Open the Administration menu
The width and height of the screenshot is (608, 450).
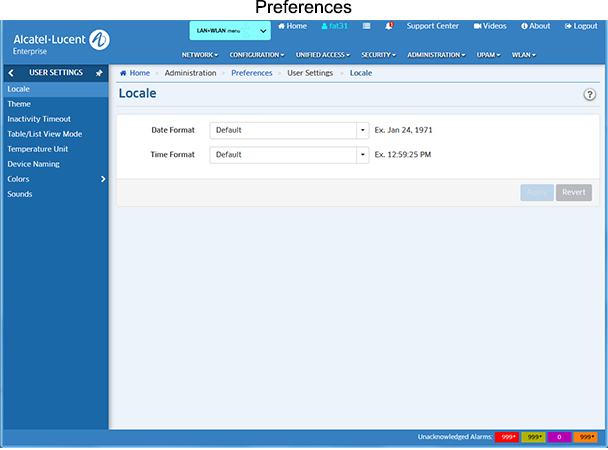pos(436,55)
